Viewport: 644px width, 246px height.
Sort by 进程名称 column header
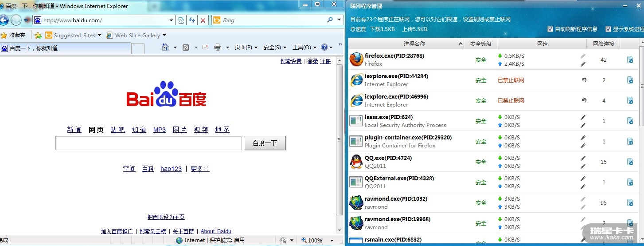tap(406, 44)
